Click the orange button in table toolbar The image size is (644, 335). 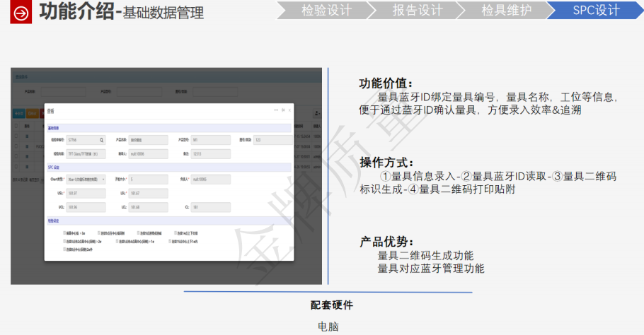coord(33,113)
